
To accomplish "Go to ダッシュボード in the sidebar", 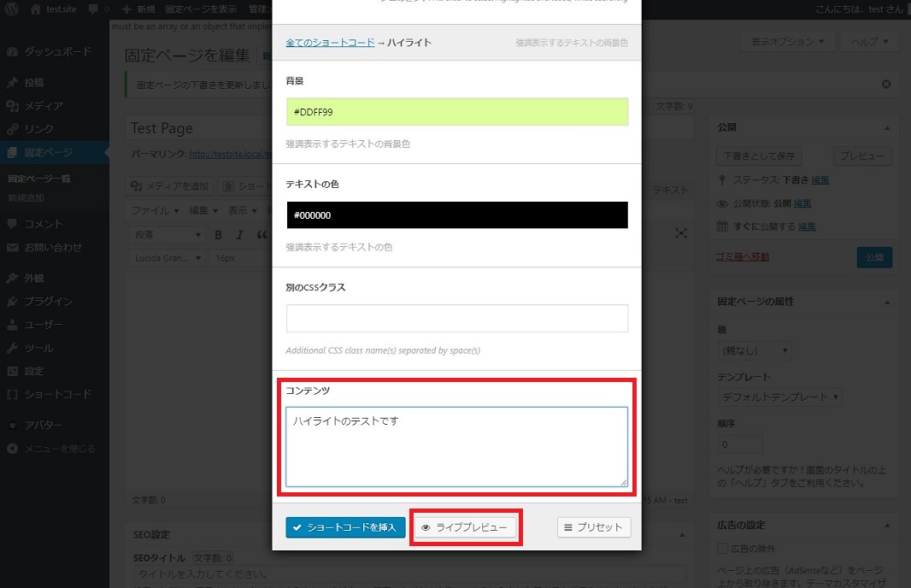I will tap(57, 52).
